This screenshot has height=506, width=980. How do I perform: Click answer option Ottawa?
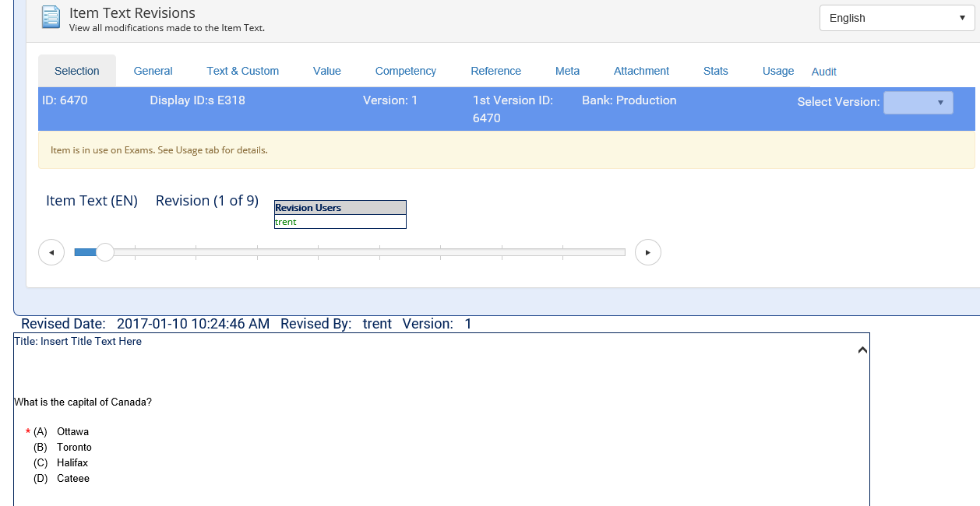click(72, 431)
